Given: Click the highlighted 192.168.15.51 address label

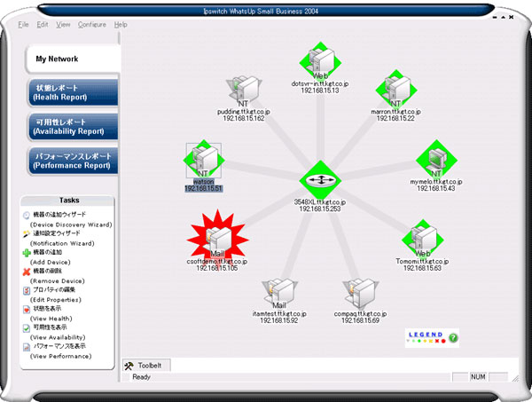Looking at the screenshot, I should click(x=204, y=188).
